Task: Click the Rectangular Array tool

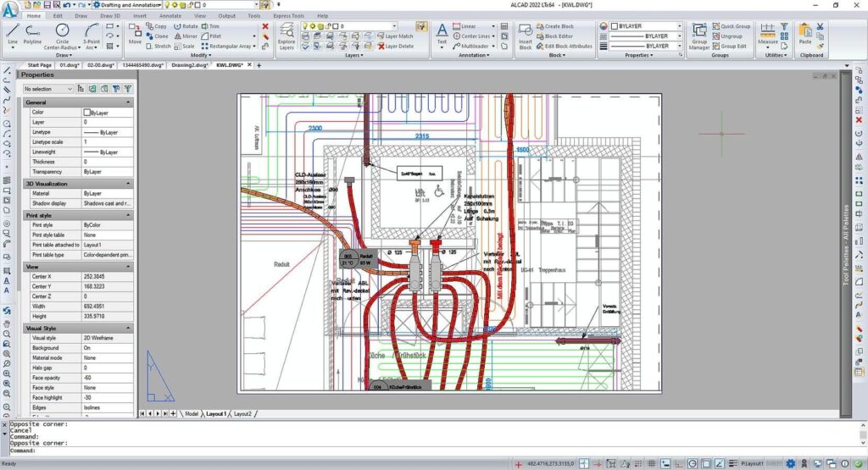Action: [x=225, y=47]
